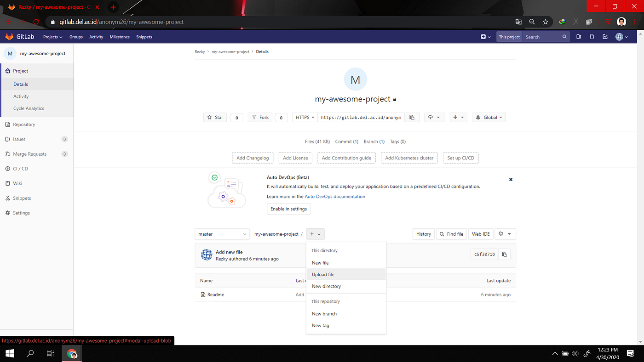
Task: Reload the browser page
Action: coord(36,22)
